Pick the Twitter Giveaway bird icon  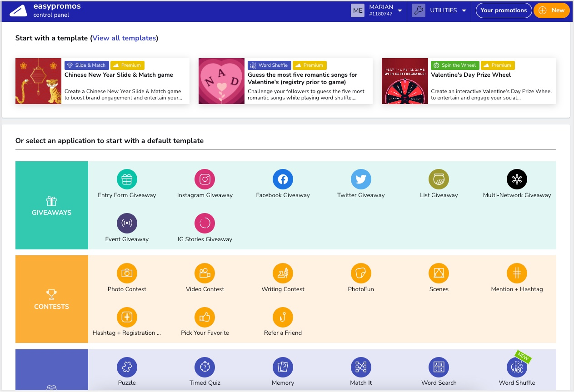pos(361,179)
